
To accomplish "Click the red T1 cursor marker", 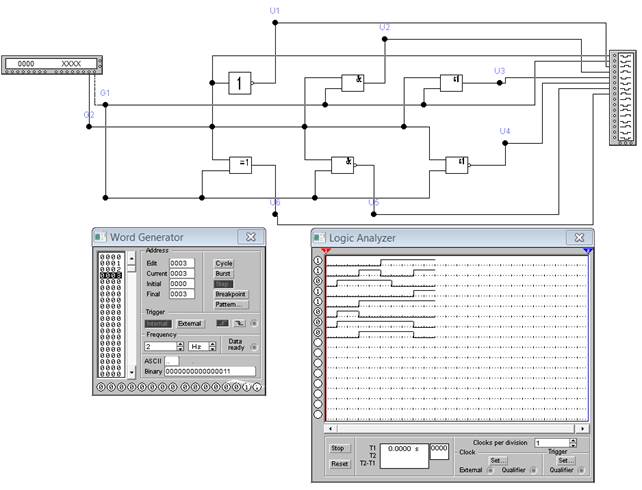I will click(327, 250).
